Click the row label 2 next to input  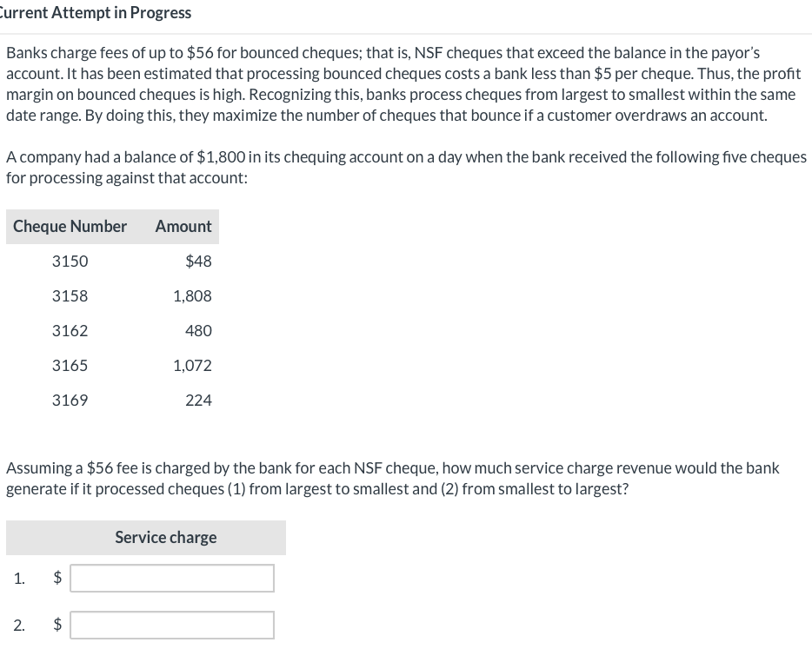[20, 624]
